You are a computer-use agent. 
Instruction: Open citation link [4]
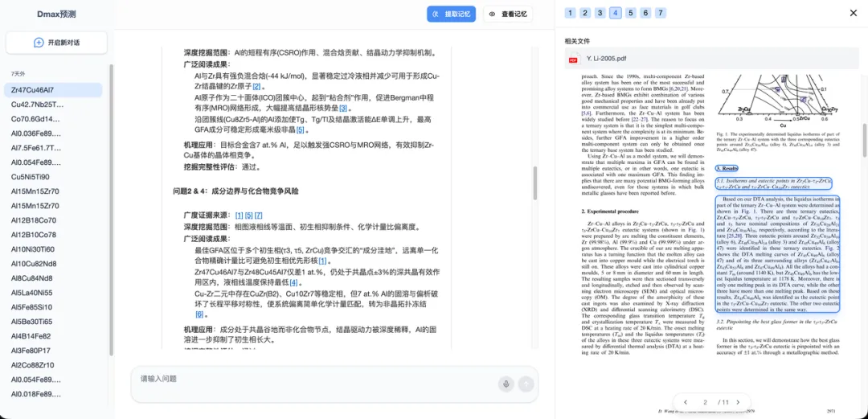coord(294,282)
